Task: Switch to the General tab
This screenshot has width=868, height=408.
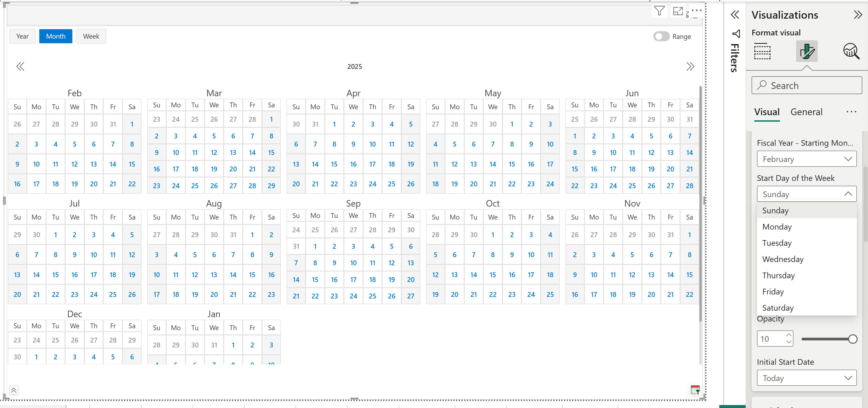Action: [806, 112]
